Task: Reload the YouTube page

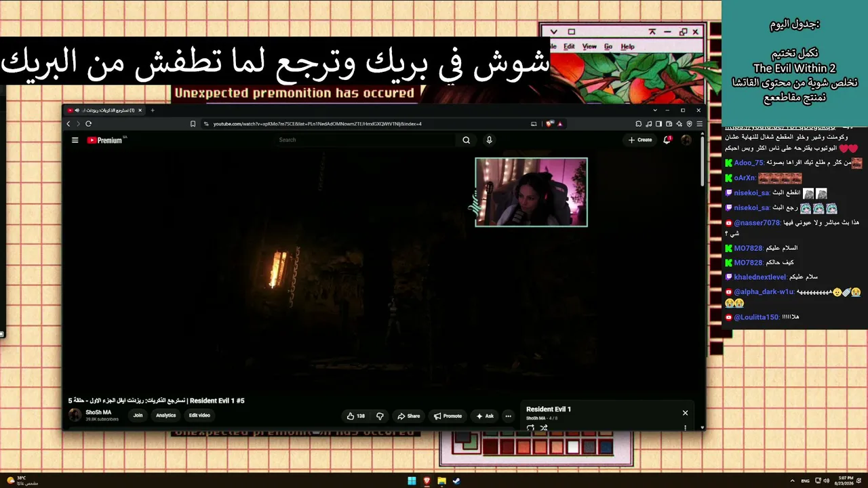Action: (88, 124)
